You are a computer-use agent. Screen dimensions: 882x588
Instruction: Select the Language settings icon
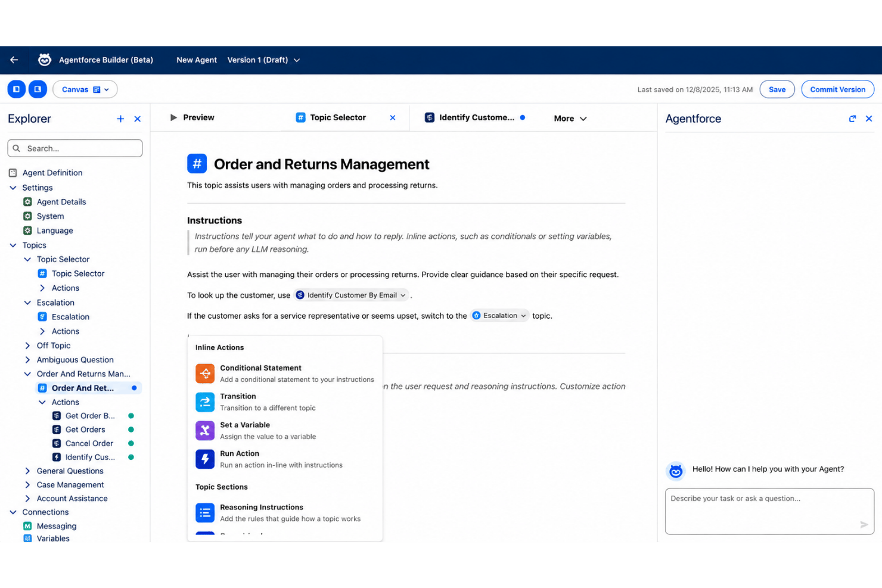click(x=27, y=231)
